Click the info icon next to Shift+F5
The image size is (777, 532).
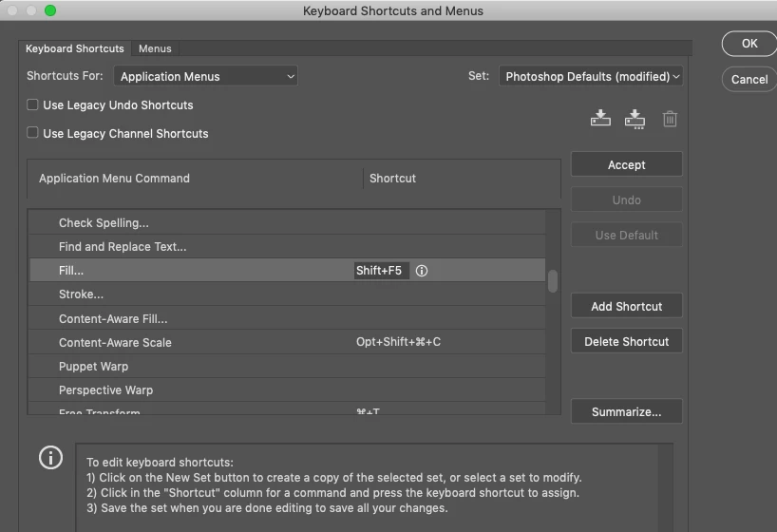point(421,271)
